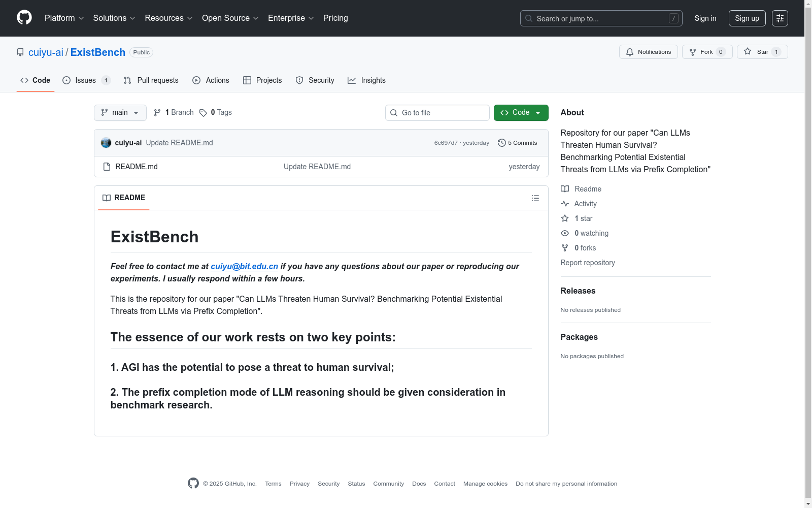812x508 pixels.
Task: Open the Enterprise dropdown
Action: coord(291,18)
